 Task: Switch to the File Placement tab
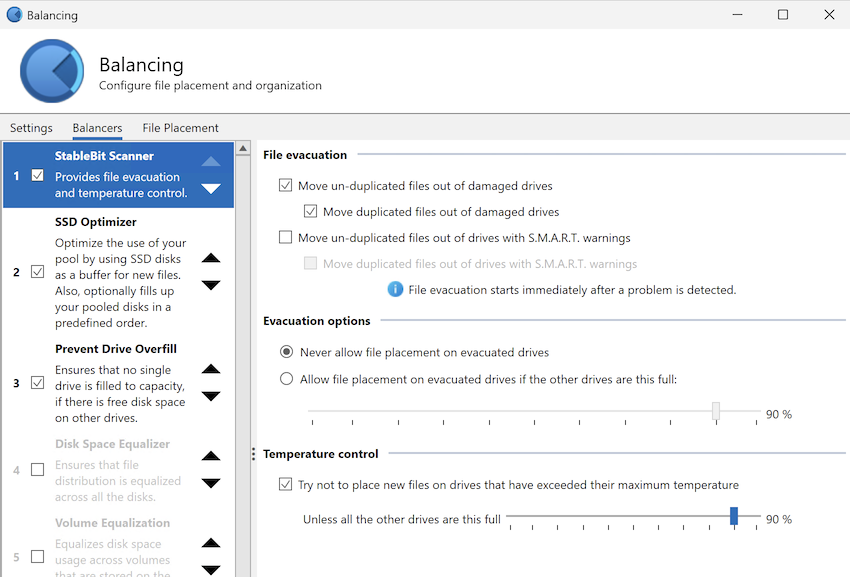point(181,128)
